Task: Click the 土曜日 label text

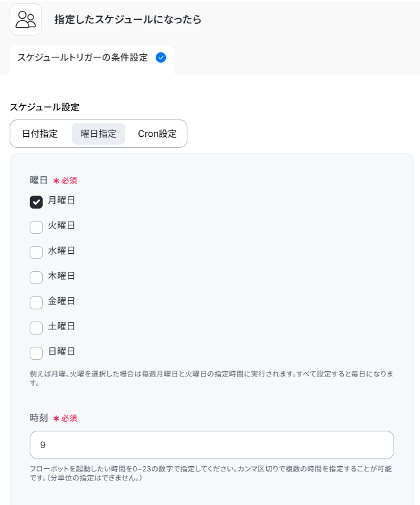Action: (61, 326)
